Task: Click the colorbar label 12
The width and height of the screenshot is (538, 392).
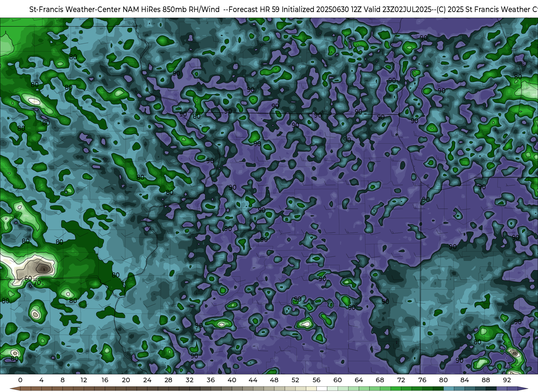Action: point(84,380)
